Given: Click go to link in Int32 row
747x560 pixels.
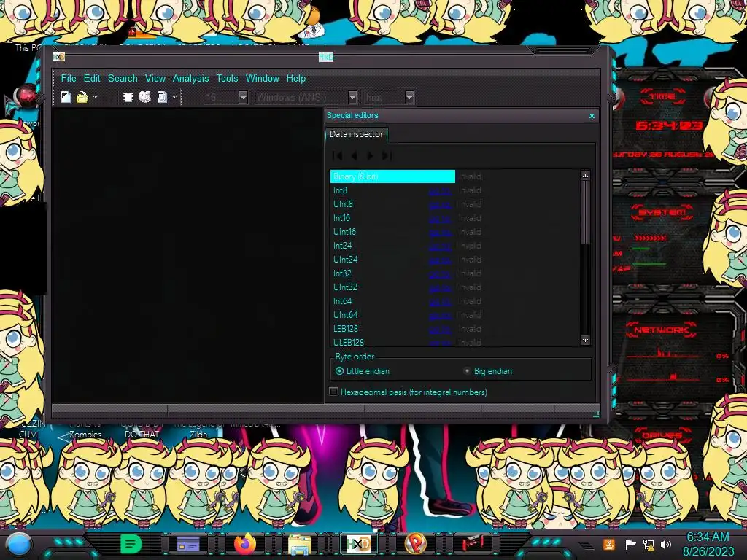Looking at the screenshot, I should click(x=440, y=274).
